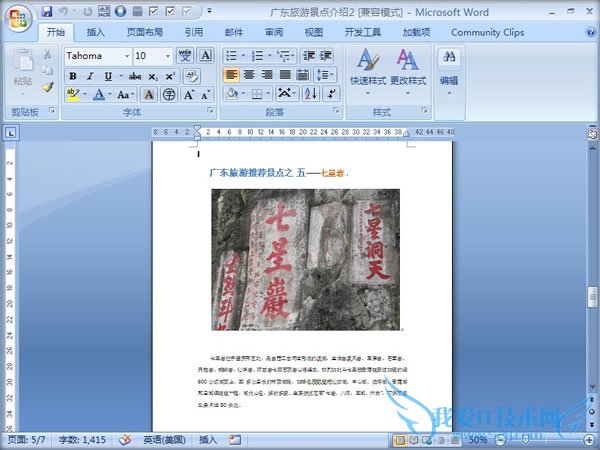Click the enclosed character (circled 字) icon
Screen dimensions: 600x450
169,94
